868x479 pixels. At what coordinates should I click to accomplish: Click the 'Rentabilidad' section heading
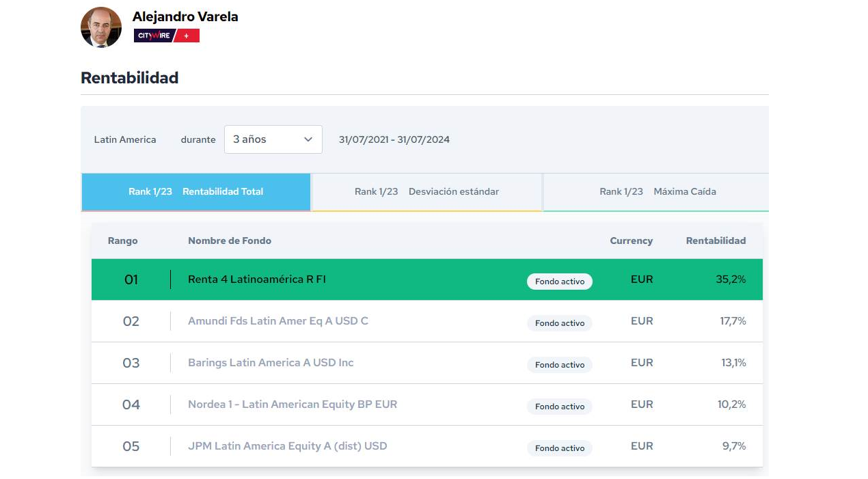click(130, 78)
